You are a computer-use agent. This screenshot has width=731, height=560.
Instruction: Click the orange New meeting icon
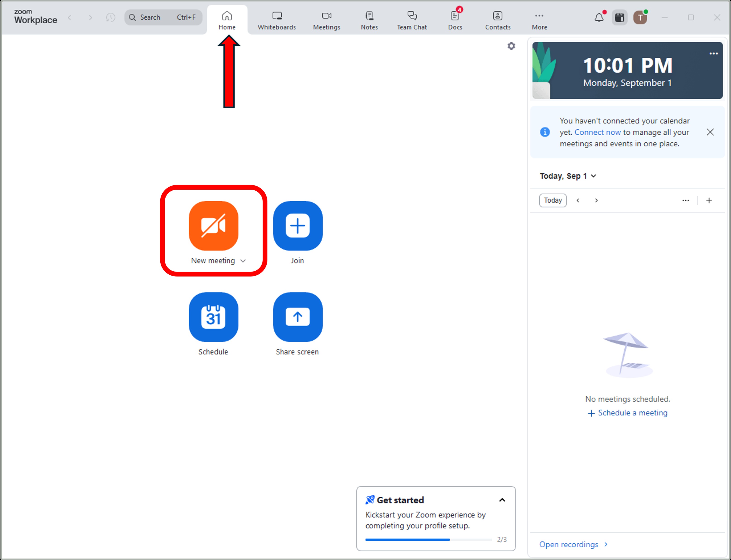(213, 226)
